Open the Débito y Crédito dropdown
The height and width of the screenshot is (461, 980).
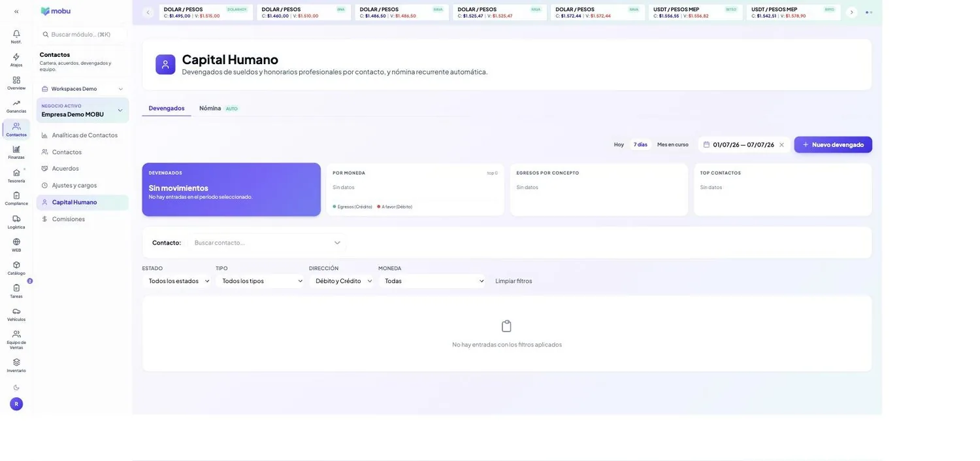pos(342,281)
